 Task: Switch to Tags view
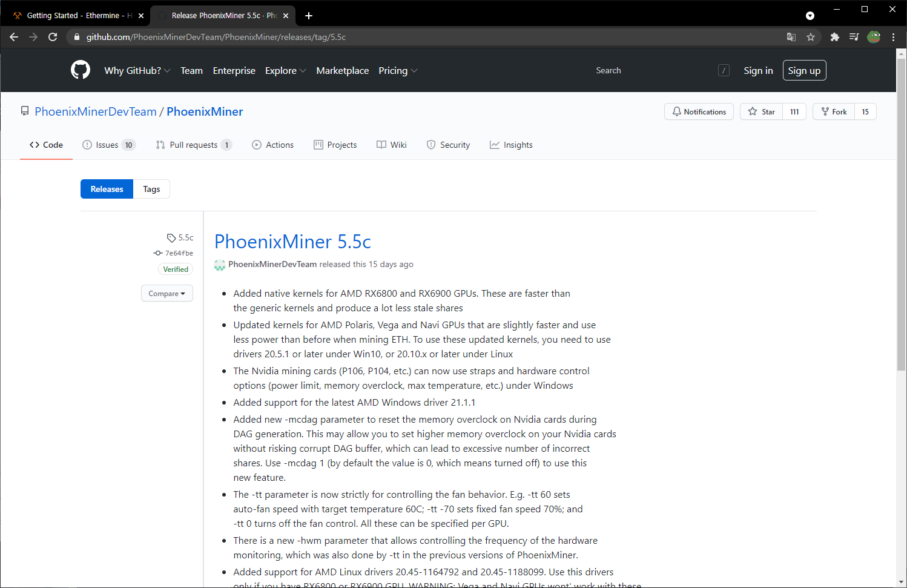(x=151, y=189)
